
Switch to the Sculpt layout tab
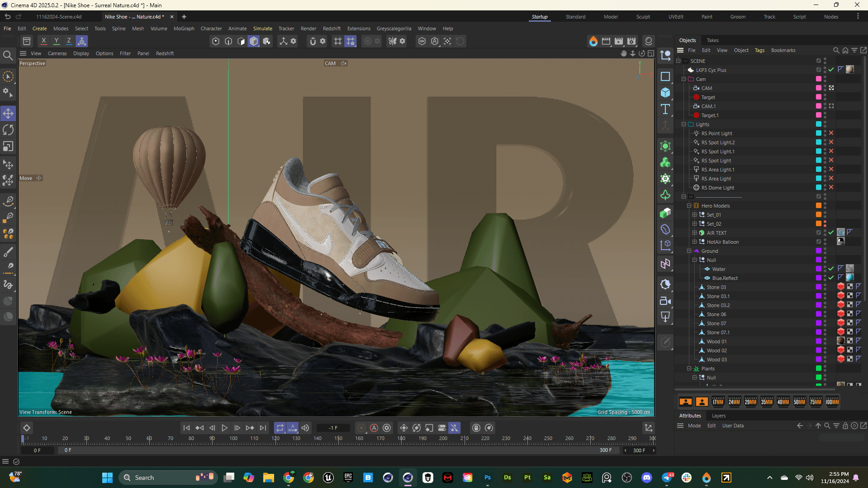click(x=643, y=17)
